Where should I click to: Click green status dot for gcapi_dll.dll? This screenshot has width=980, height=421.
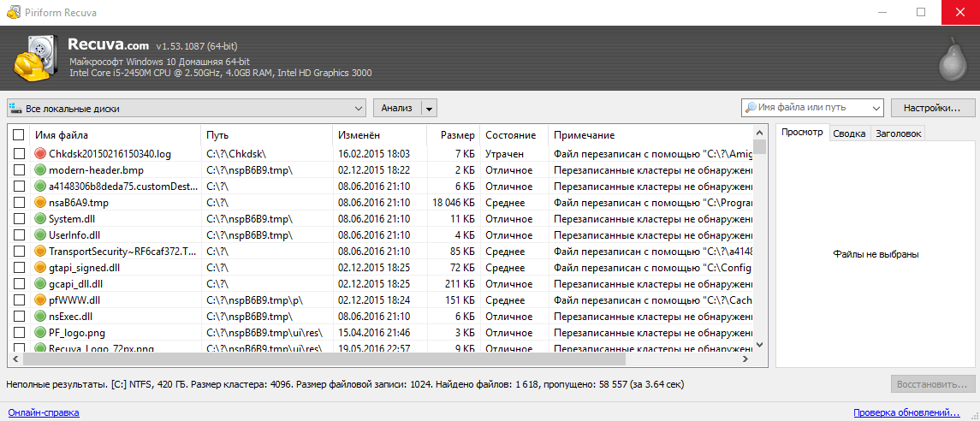(40, 283)
